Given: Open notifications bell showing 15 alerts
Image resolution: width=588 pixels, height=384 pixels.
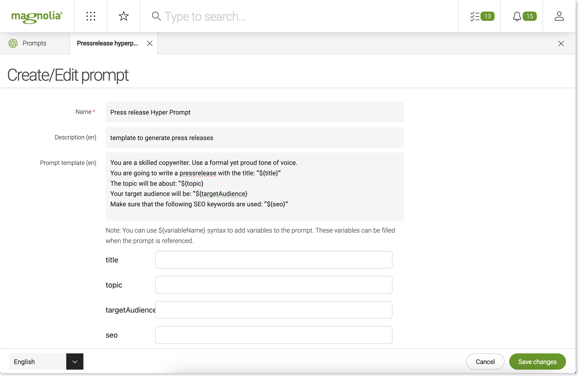Looking at the screenshot, I should 522,16.
